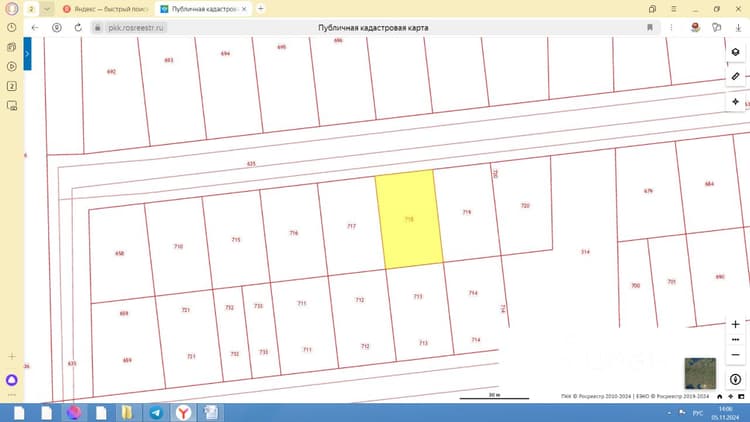The height and width of the screenshot is (422, 750).
Task: Expand the blue search side panel
Action: point(27,54)
